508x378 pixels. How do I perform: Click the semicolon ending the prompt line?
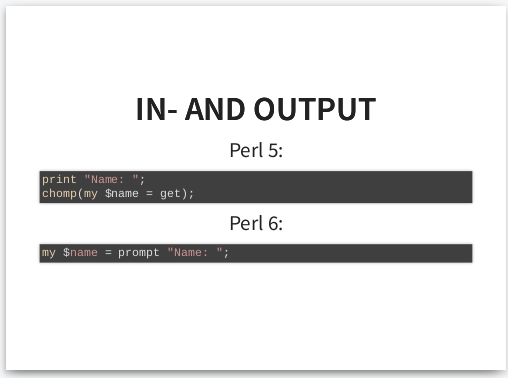coord(226,253)
